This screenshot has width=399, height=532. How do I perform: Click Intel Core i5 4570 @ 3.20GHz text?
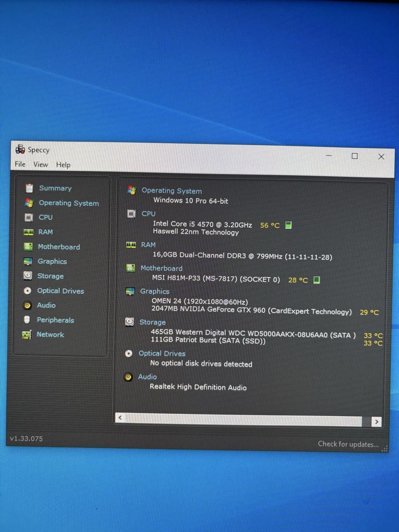pos(202,225)
